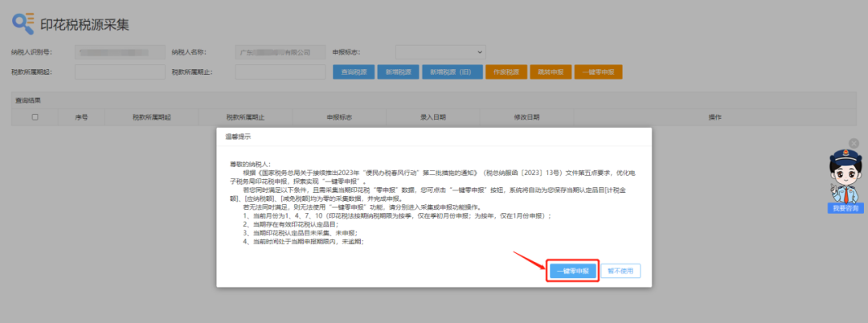Screen dimensions: 868x323
Task: Click the 申报标志 column header
Action: 339,117
